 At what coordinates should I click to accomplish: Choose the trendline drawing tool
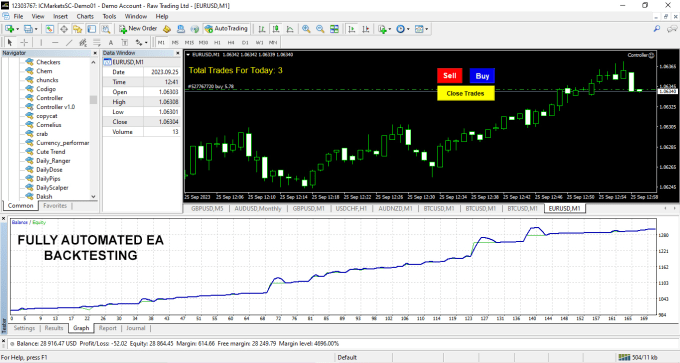(69, 43)
